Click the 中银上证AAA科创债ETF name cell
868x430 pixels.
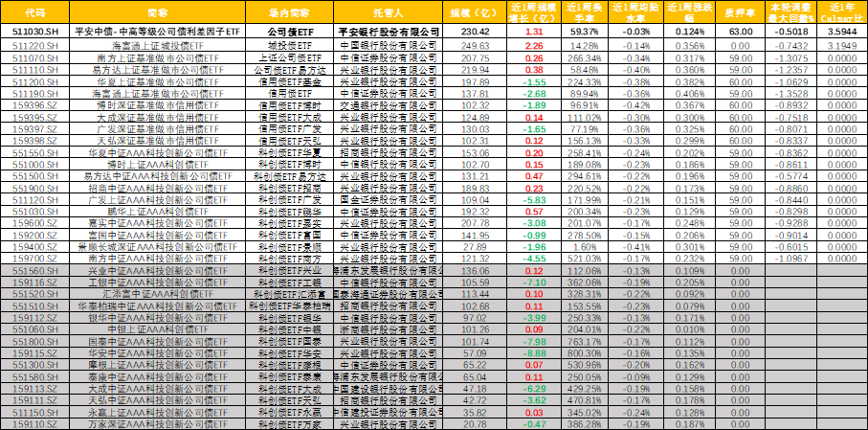click(157, 329)
